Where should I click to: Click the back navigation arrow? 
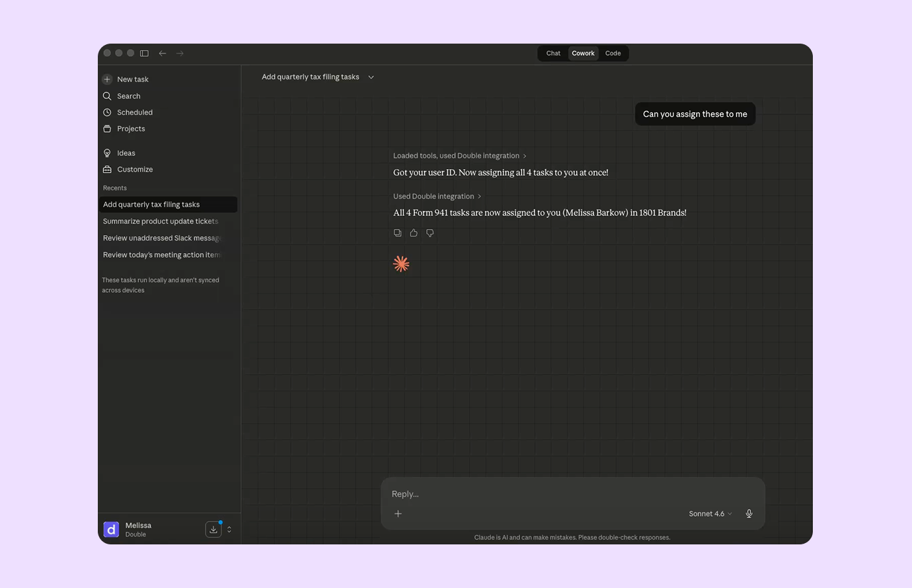point(162,54)
